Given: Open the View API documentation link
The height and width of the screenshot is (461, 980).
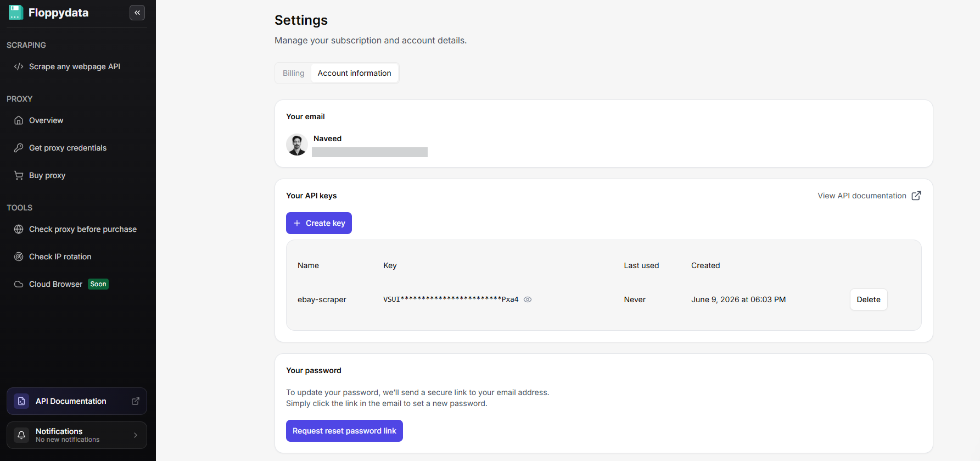Looking at the screenshot, I should [862, 196].
